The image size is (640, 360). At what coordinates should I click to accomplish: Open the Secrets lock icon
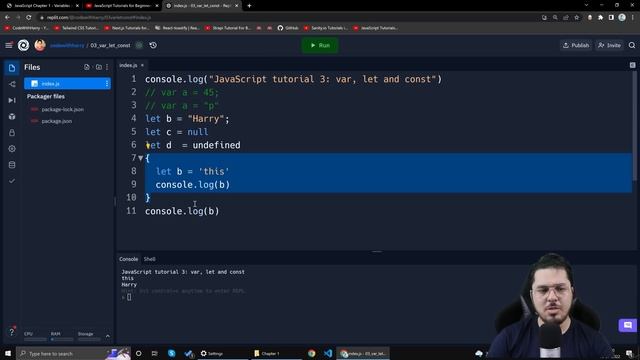click(12, 133)
